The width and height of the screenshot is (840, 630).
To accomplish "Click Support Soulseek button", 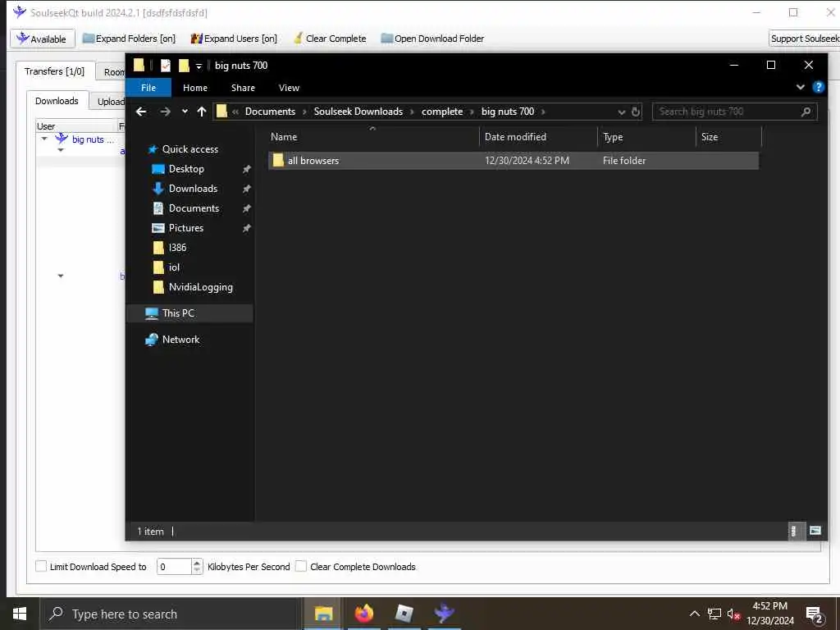I will [804, 39].
